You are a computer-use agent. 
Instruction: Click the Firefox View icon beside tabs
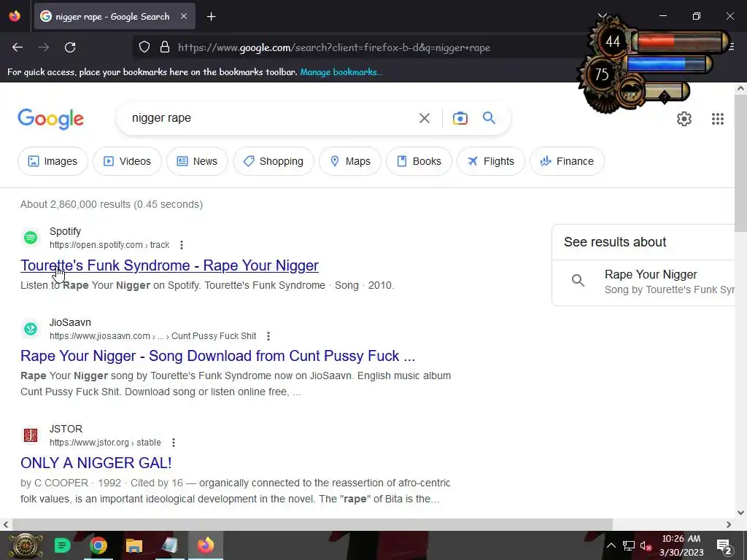click(15, 16)
